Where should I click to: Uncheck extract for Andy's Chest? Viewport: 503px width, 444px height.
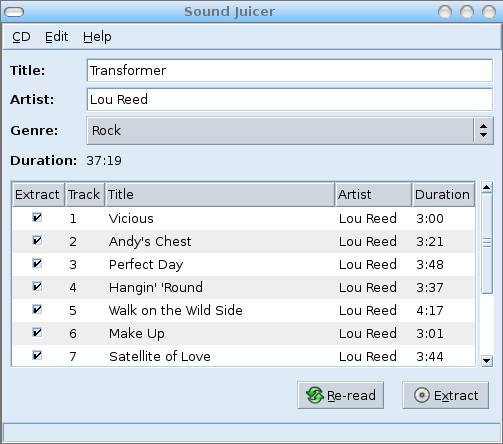click(37, 241)
